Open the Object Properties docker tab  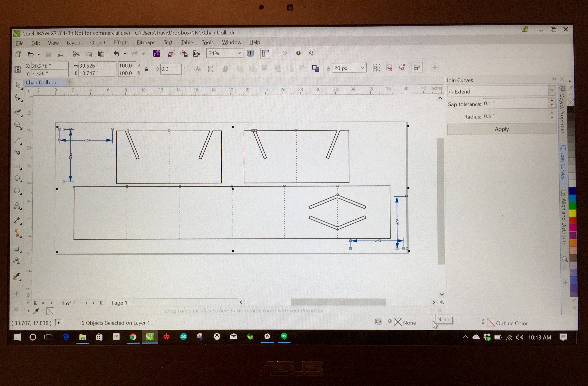(x=562, y=110)
